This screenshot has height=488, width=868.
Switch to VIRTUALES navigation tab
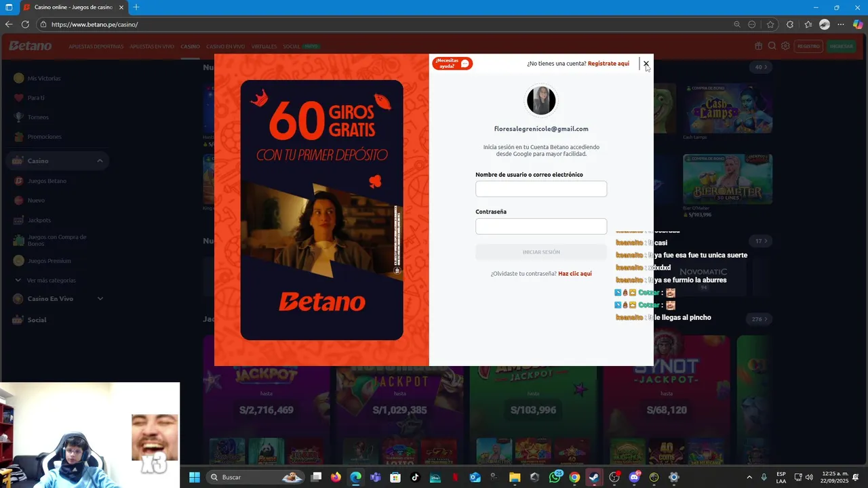click(264, 47)
